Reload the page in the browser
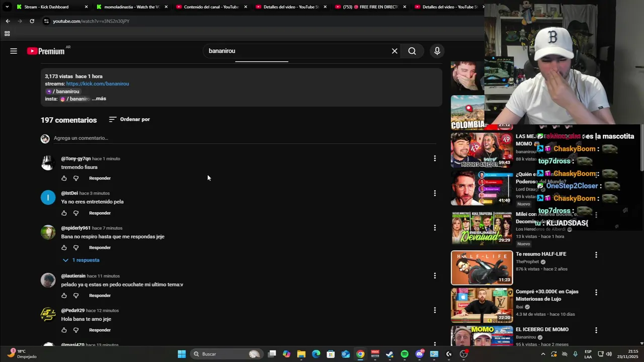 [32, 21]
